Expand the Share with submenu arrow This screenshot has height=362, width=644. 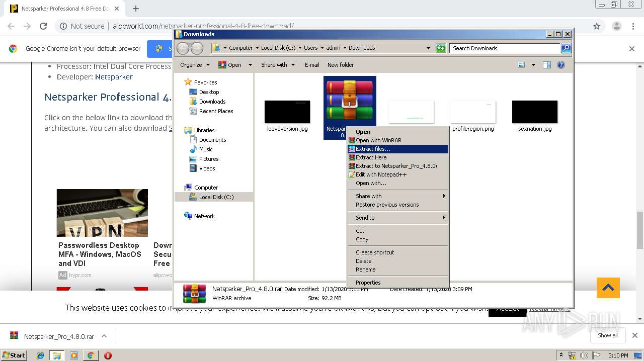click(x=444, y=196)
